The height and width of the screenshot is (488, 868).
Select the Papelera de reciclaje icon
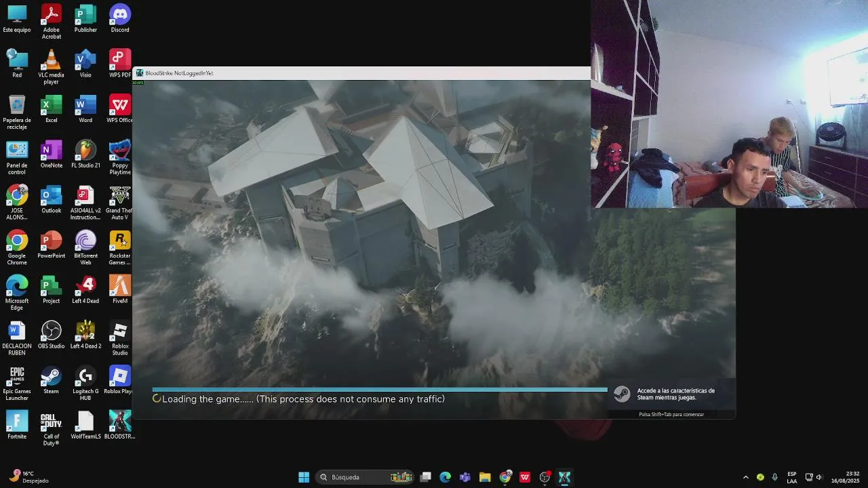point(17,113)
